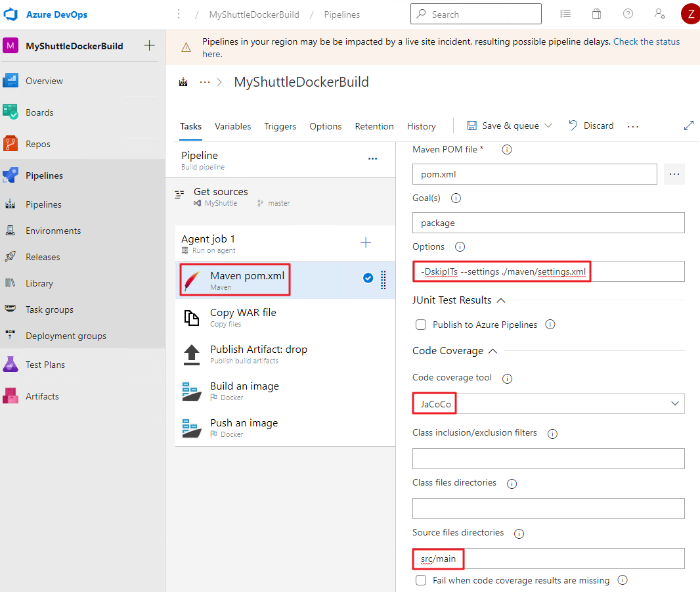
Task: Click the Search box
Action: point(476,14)
